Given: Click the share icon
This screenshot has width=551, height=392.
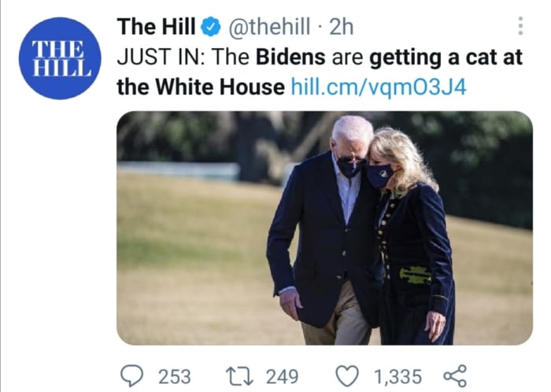Looking at the screenshot, I should click(x=455, y=376).
